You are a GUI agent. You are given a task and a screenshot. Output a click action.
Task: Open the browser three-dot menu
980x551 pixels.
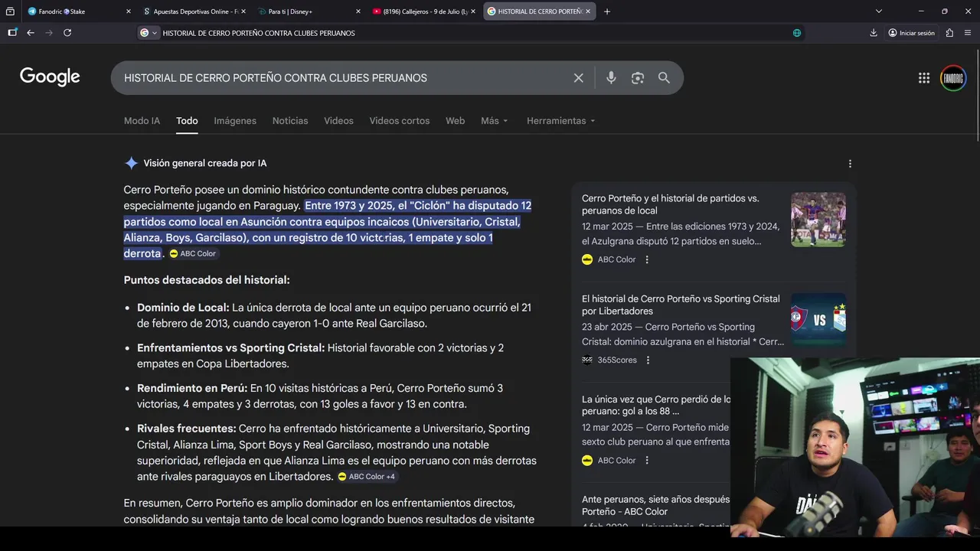point(969,33)
